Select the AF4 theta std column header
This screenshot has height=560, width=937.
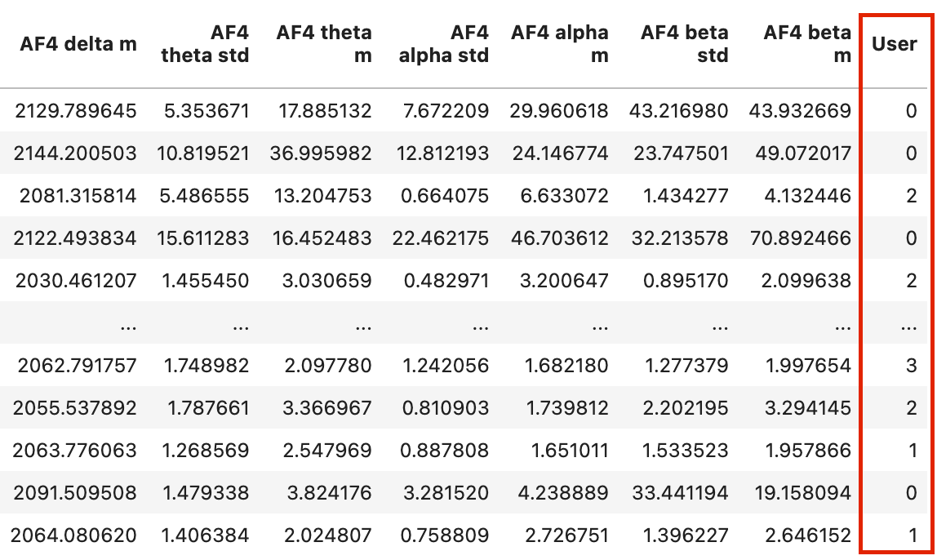[x=205, y=43]
